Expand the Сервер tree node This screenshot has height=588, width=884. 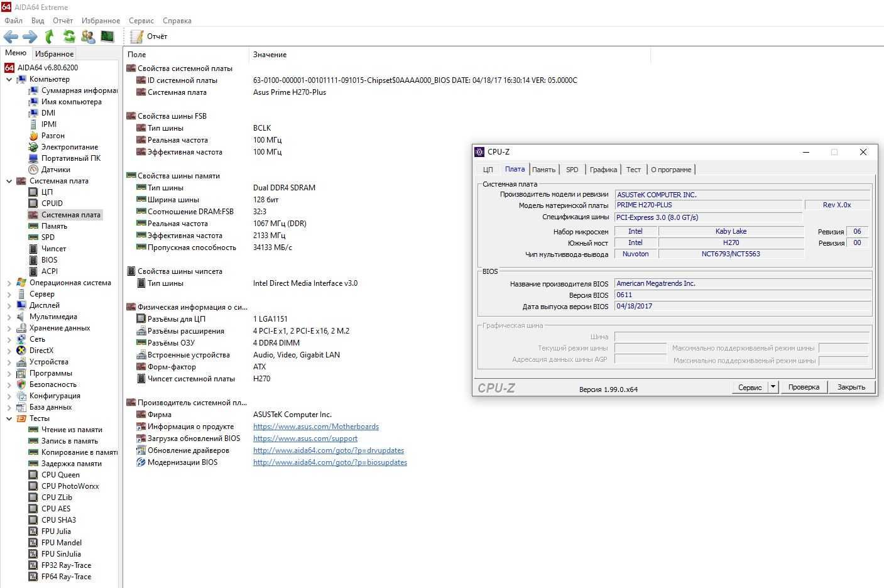point(9,295)
